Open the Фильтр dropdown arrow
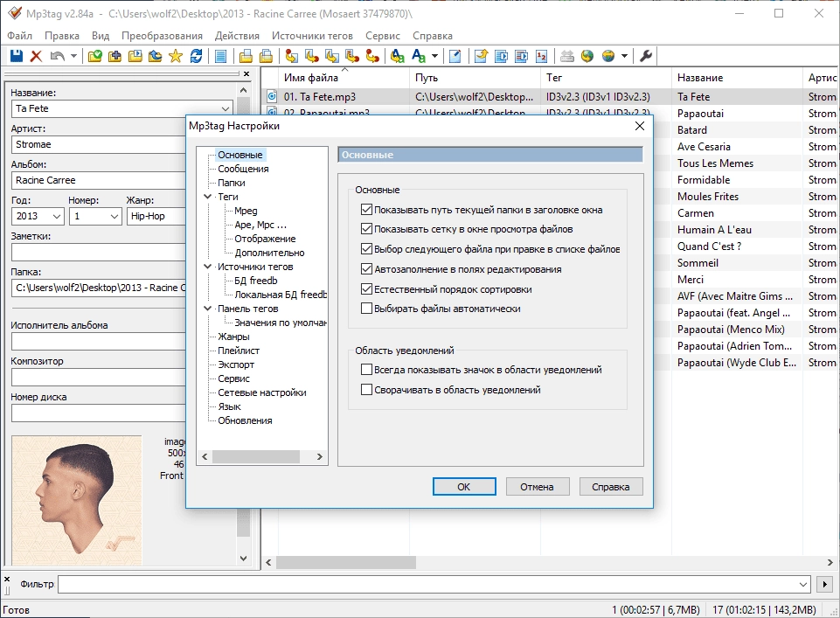840x618 pixels. pyautogui.click(x=803, y=584)
